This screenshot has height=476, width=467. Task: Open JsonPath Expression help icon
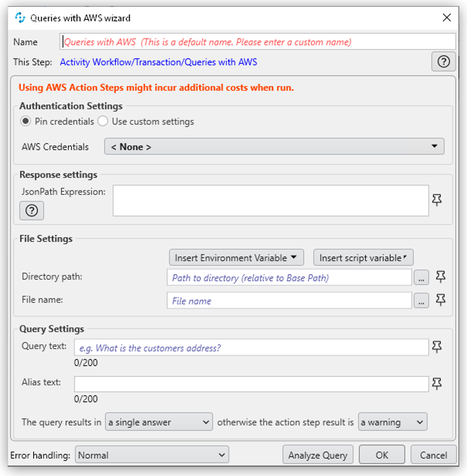[x=32, y=211]
